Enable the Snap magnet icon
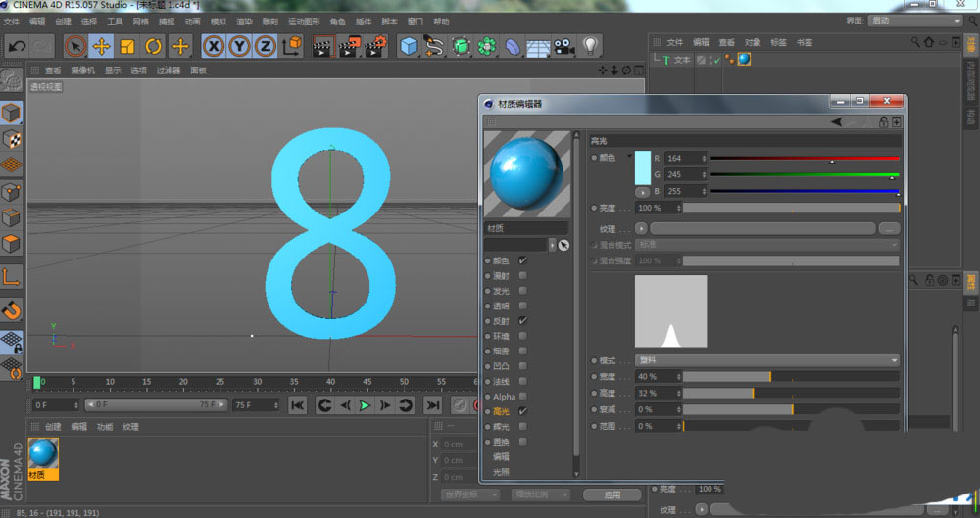 [x=11, y=310]
